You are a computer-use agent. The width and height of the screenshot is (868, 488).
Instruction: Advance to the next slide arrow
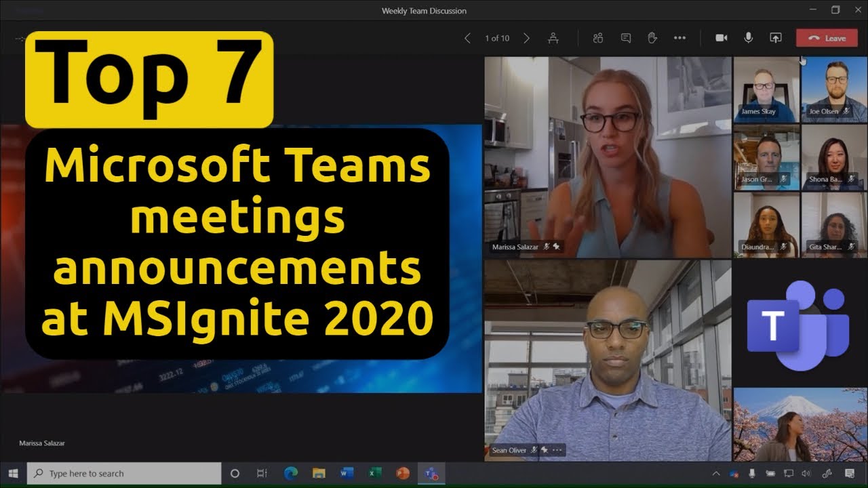527,39
